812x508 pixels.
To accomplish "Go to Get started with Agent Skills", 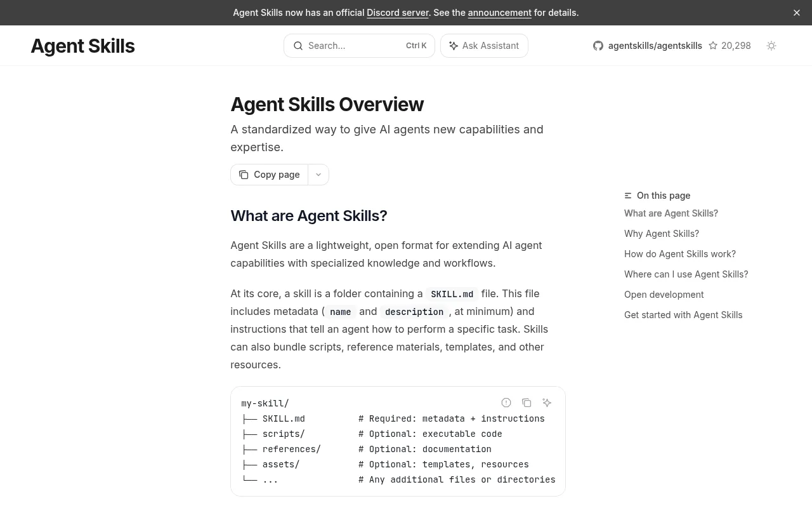I will click(683, 315).
